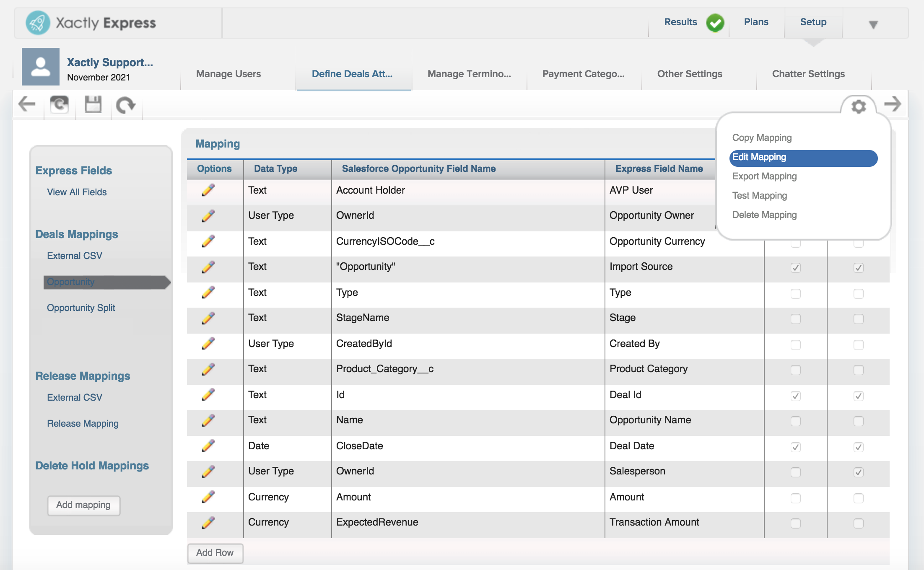Go to the Other Settings tab
The height and width of the screenshot is (570, 924).
coord(690,74)
